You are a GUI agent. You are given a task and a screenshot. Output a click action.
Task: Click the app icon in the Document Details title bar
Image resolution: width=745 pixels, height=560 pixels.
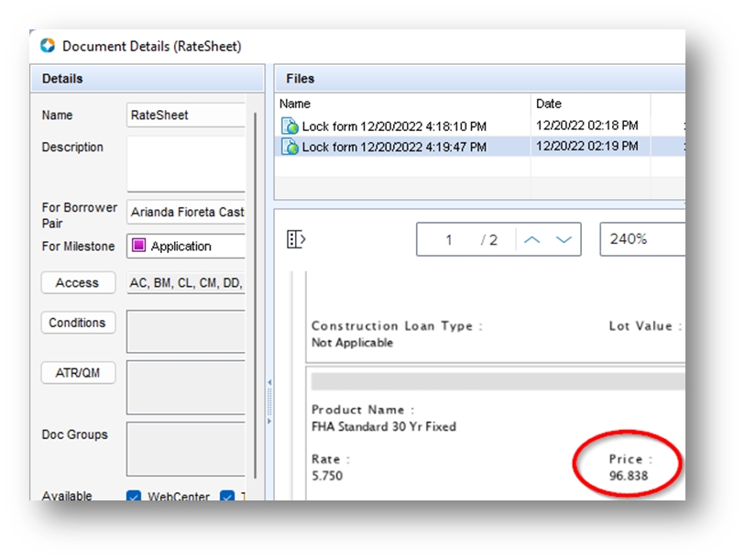(48, 46)
